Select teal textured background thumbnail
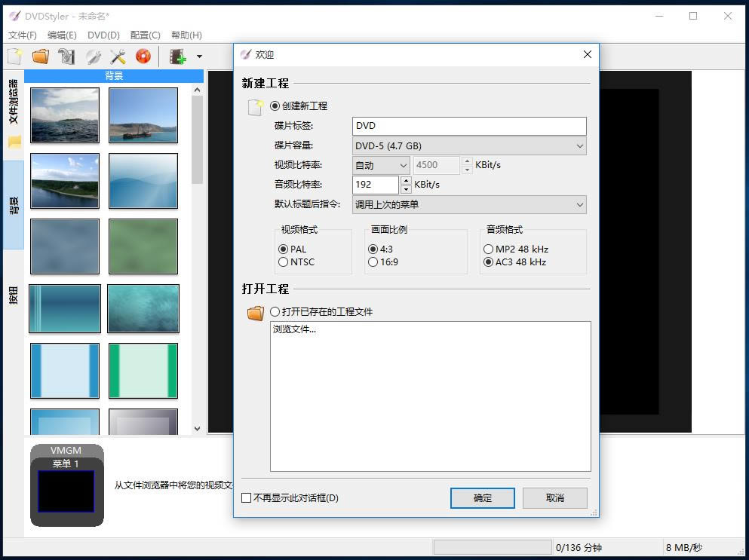Screen dimensions: 749x560 [x=143, y=308]
